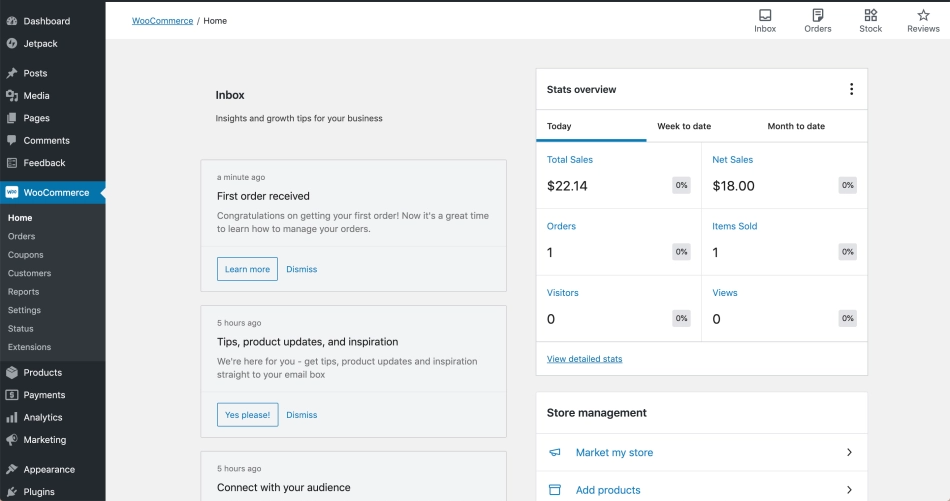This screenshot has height=501, width=950.
Task: Click the Pages icon in sidebar
Action: [12, 118]
